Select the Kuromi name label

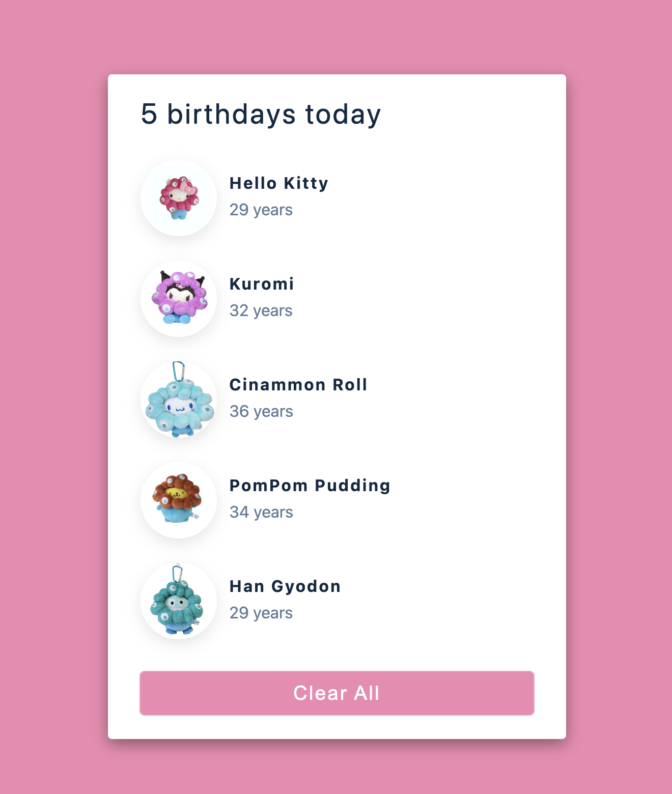tap(262, 284)
